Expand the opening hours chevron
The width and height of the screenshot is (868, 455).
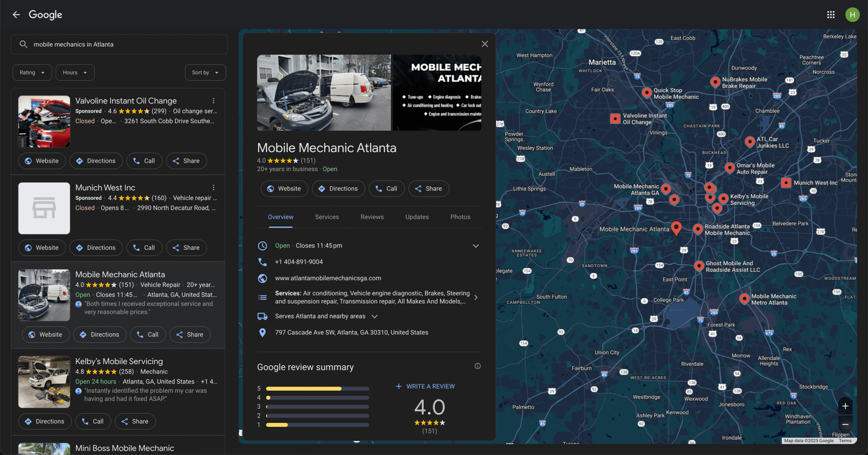(476, 246)
